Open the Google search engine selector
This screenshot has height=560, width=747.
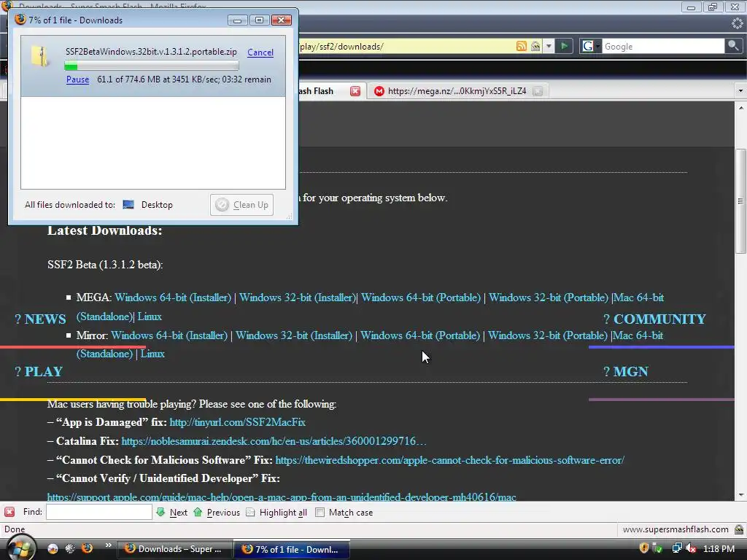pyautogui.click(x=590, y=46)
